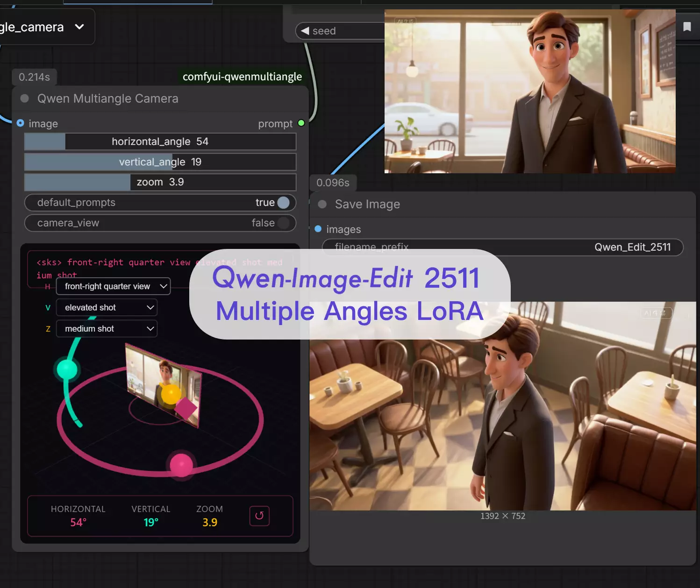Image resolution: width=700 pixels, height=588 pixels.
Task: Click the comfyui-qwenmultiangle badge
Action: [242, 77]
